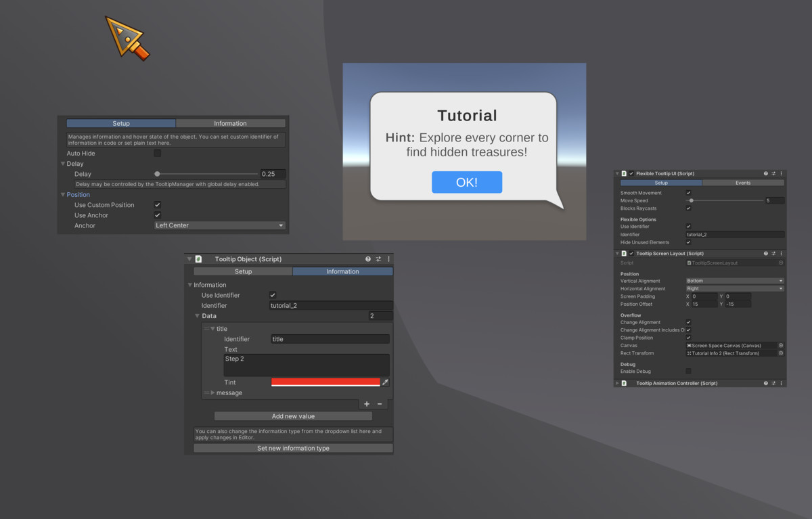Click the Tint eyedropper color picker icon
The width and height of the screenshot is (812, 519).
[x=385, y=383]
